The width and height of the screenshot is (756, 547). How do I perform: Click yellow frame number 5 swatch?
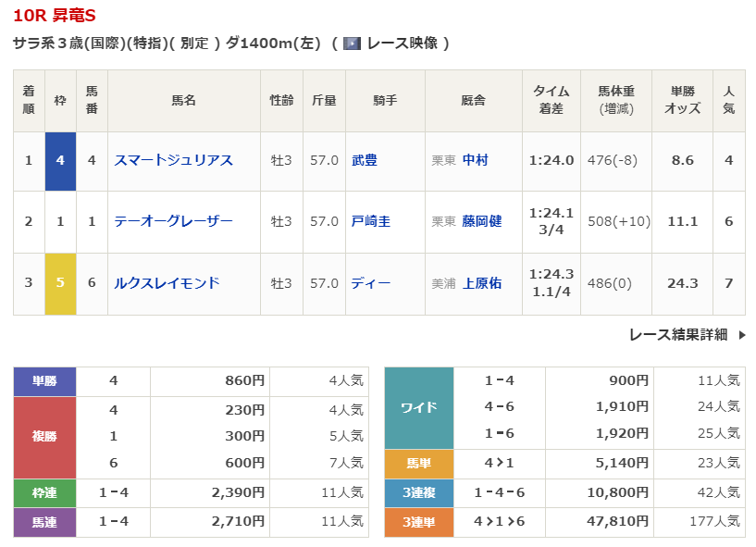(60, 283)
